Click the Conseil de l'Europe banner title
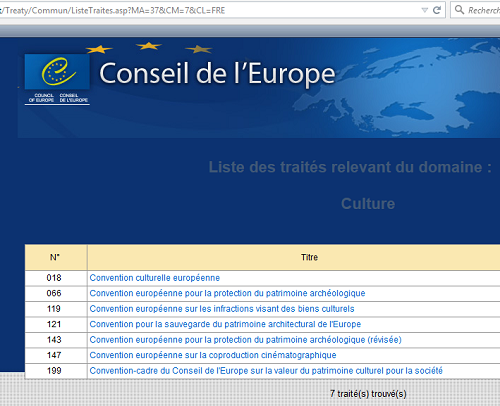Screen dimensions: 500x406 [x=217, y=74]
